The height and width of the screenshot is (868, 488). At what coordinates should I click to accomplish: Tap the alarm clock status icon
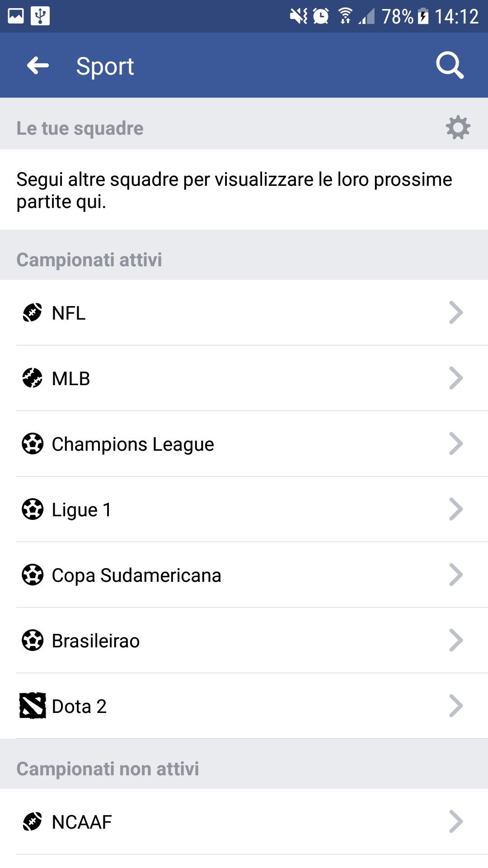(321, 16)
